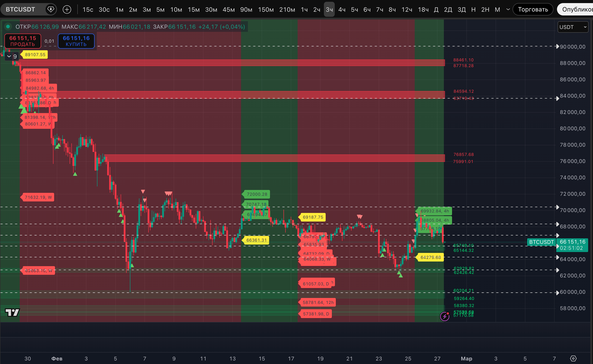Select the Д daily timeframe
Screen dimensions: 593x364
pyautogui.click(x=436, y=9)
